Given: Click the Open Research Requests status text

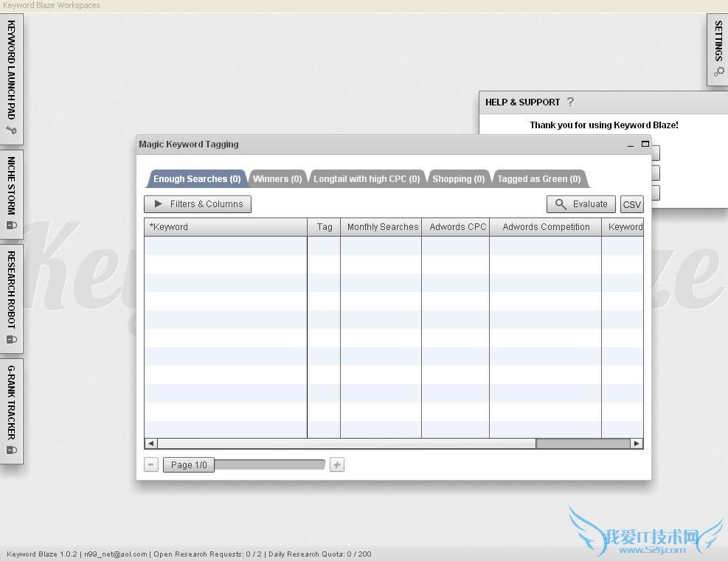Looking at the screenshot, I should tap(207, 554).
